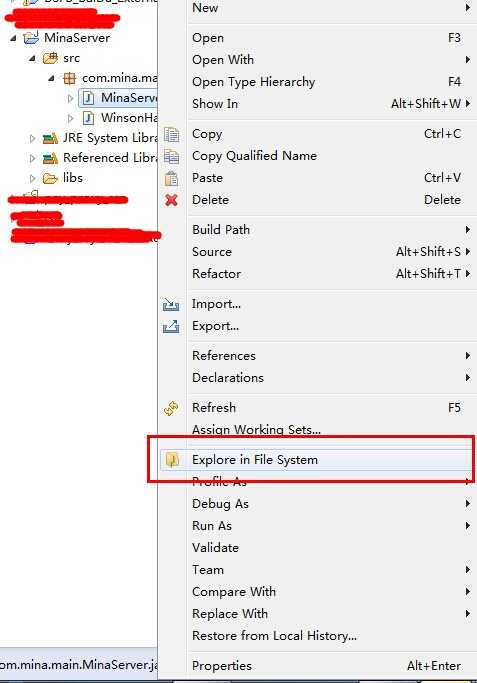Collapse the src folder node
477x683 pixels.
(x=32, y=58)
